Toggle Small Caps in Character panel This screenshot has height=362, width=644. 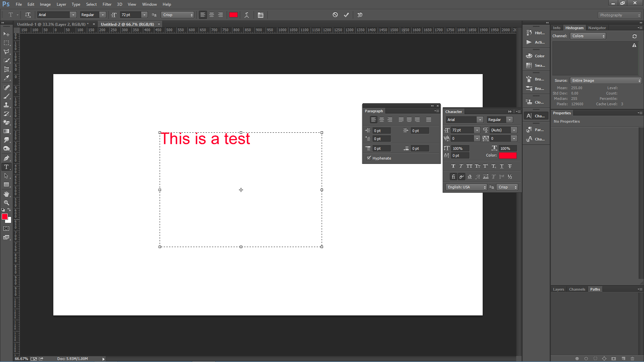pos(477,166)
